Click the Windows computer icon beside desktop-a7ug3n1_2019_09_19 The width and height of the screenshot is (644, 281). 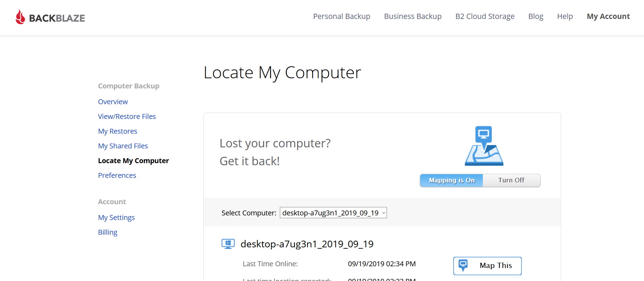click(228, 244)
